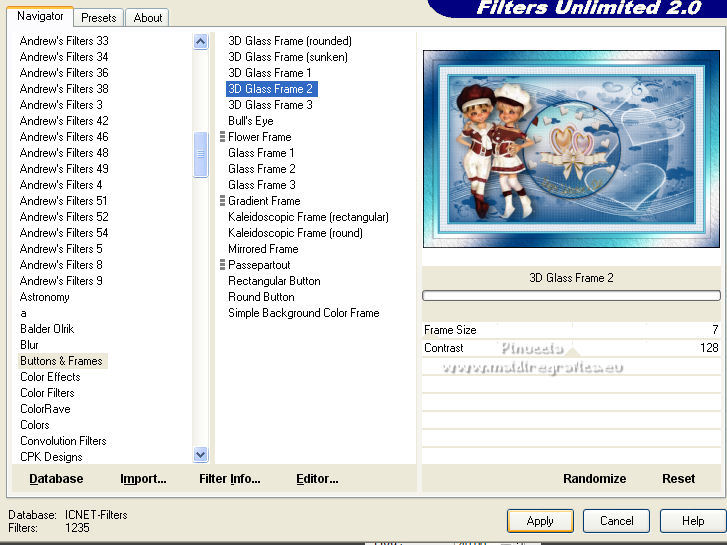Select 3D Glass Frame (sunken) filter
The height and width of the screenshot is (545, 727).
click(288, 57)
